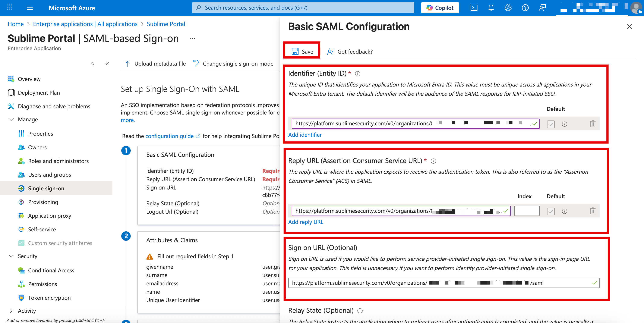
Task: Show info for Identifier (Entity ID)
Action: click(357, 73)
